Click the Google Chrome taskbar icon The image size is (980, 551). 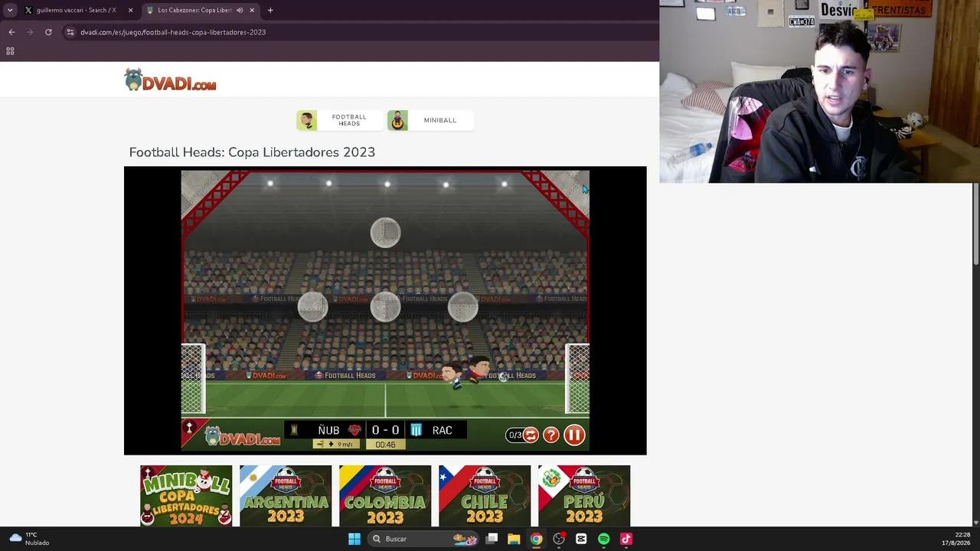click(536, 539)
